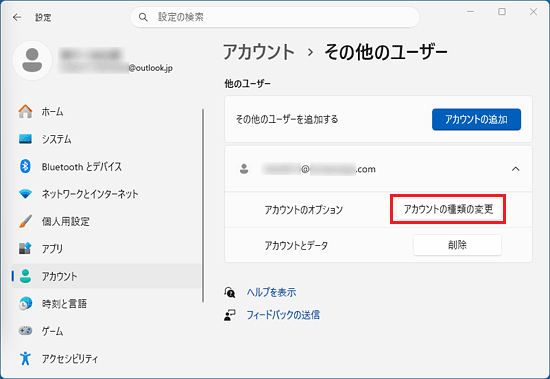Viewport: 550px width, 379px height.
Task: Open ゲーム settings
Action: click(106, 331)
